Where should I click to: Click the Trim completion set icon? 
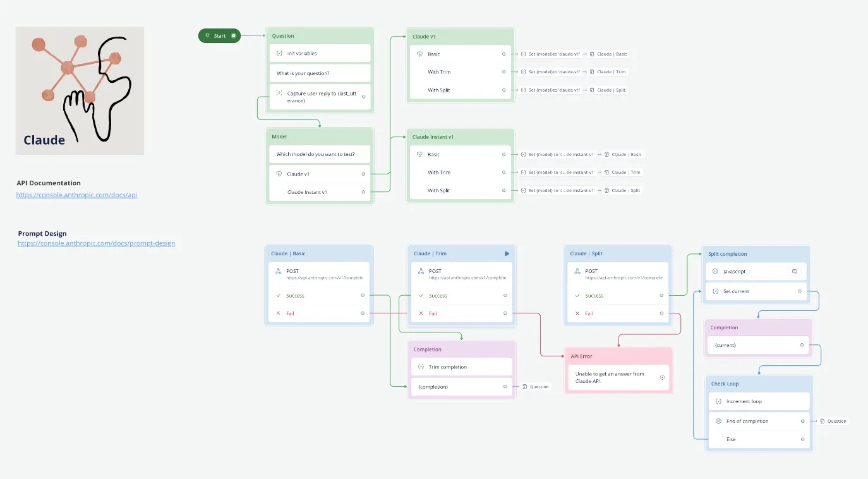421,367
